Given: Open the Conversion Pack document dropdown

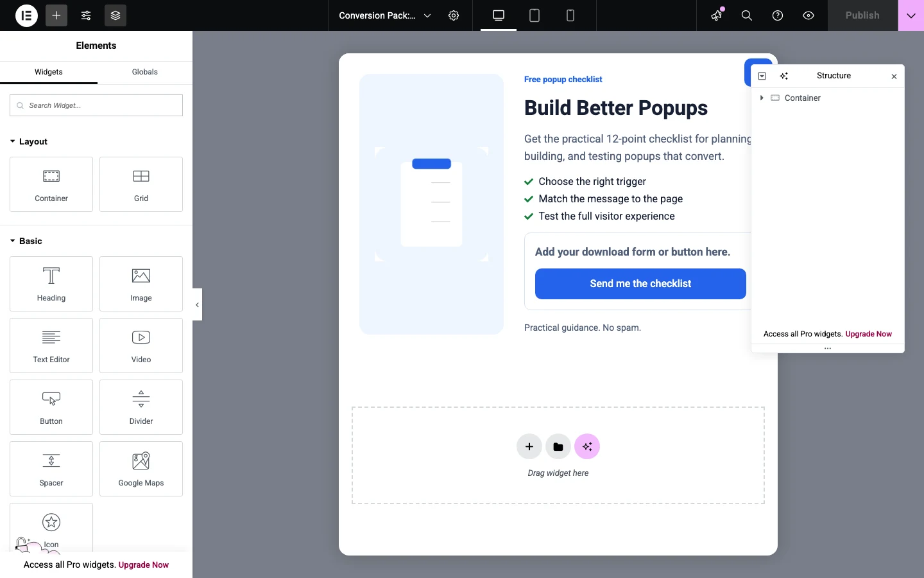Looking at the screenshot, I should [x=385, y=15].
